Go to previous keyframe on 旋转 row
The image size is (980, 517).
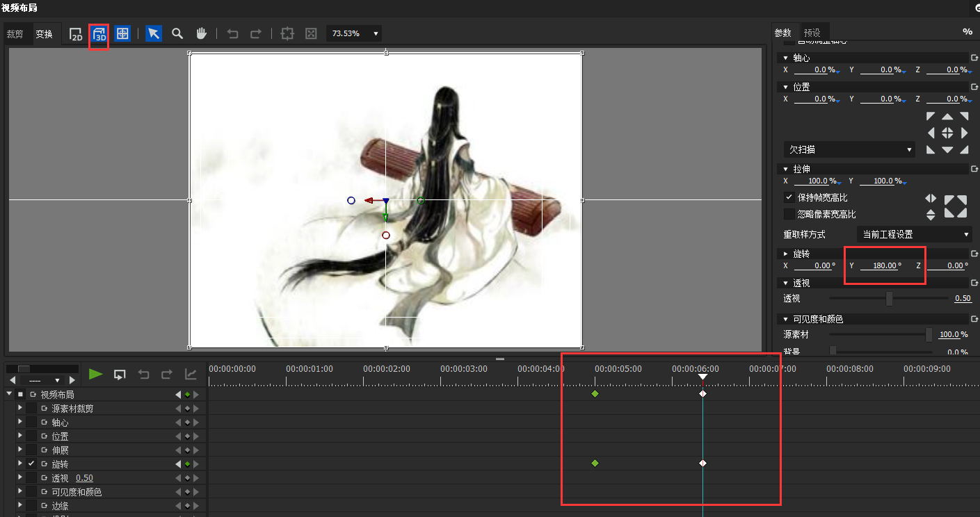pos(178,463)
